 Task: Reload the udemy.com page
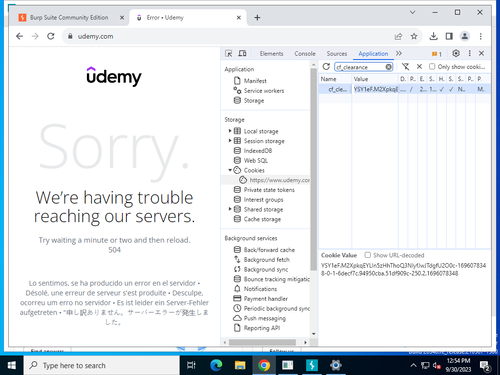point(51,36)
